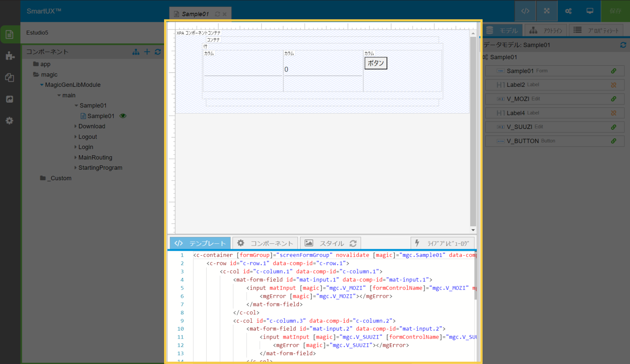Toggle the link icon on the V_MOZI row
Image resolution: width=630 pixels, height=364 pixels.
click(614, 99)
